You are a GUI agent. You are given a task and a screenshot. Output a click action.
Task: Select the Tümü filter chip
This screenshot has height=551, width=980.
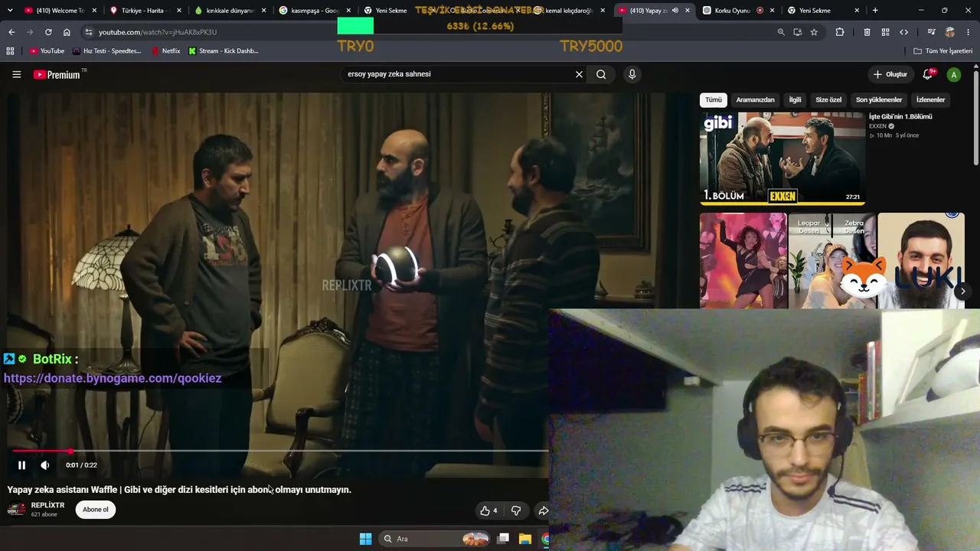714,99
